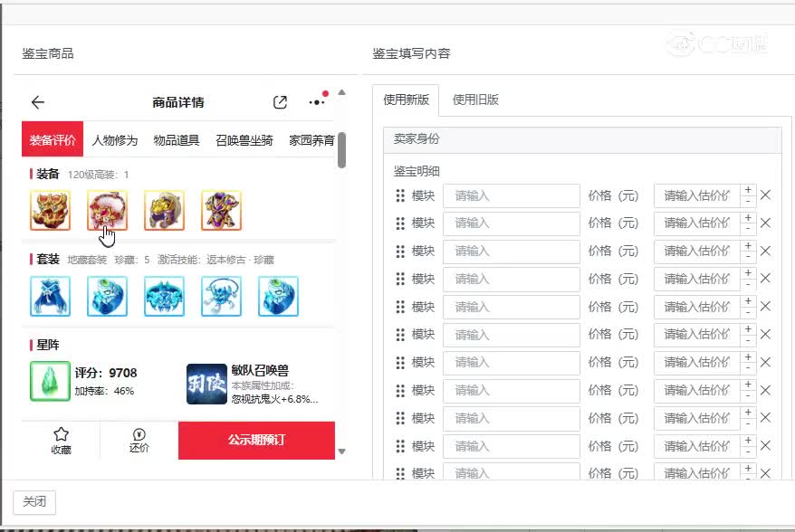The image size is (795, 532).
Task: Expand the 卖家身份 section header
Action: click(582, 139)
